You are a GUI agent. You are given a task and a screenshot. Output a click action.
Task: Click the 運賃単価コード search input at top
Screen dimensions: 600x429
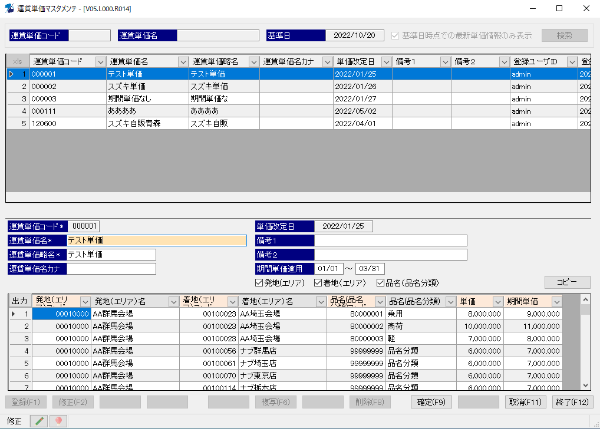[x=90, y=36]
